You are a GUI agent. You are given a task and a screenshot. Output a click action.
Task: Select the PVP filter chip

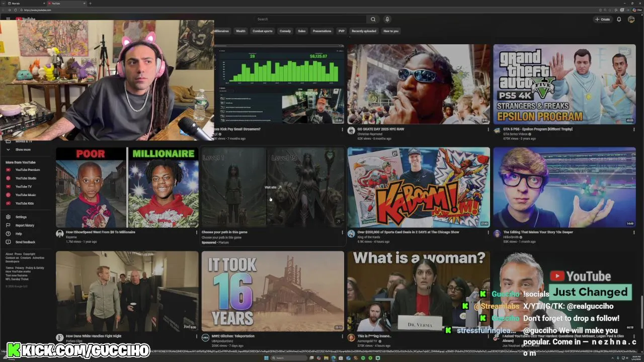[342, 31]
